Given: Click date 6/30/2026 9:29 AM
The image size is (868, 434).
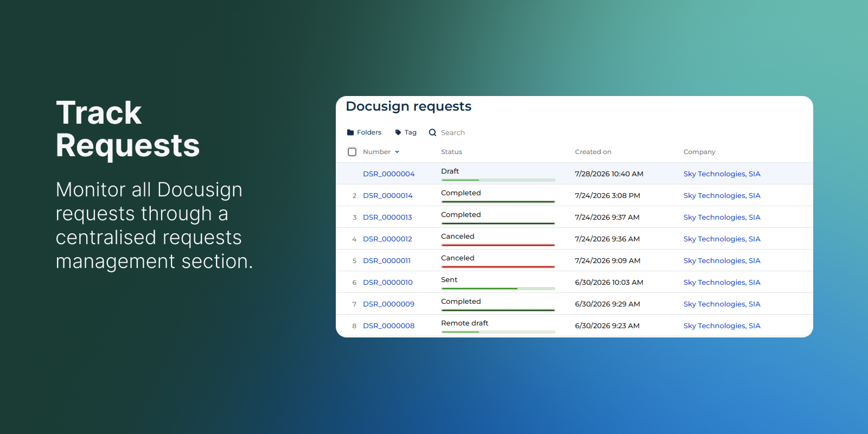Looking at the screenshot, I should [608, 304].
